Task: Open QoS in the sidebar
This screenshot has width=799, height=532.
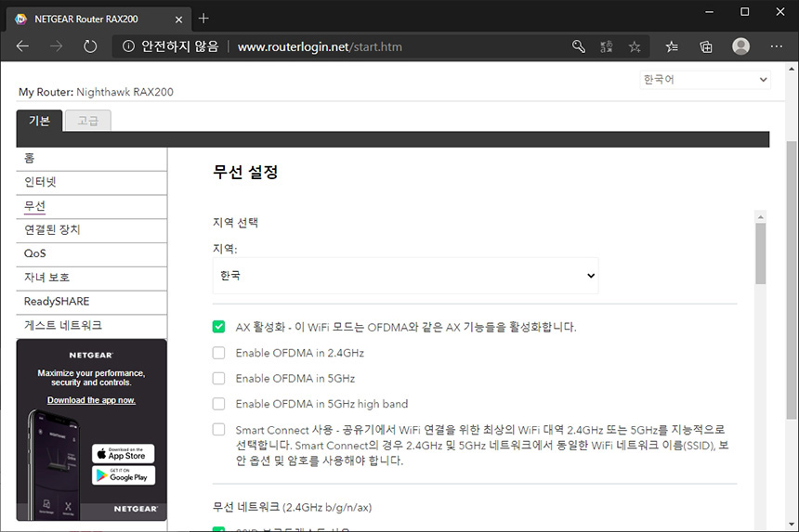Action: pyautogui.click(x=92, y=254)
